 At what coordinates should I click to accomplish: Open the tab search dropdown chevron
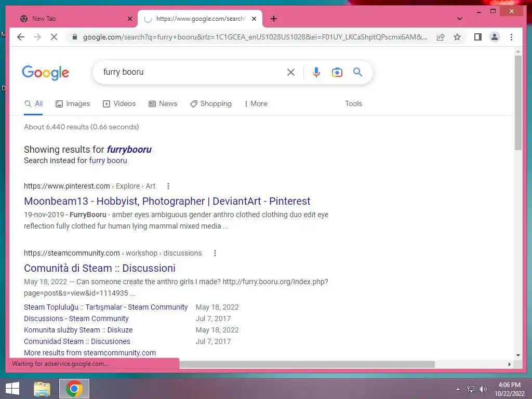click(460, 19)
